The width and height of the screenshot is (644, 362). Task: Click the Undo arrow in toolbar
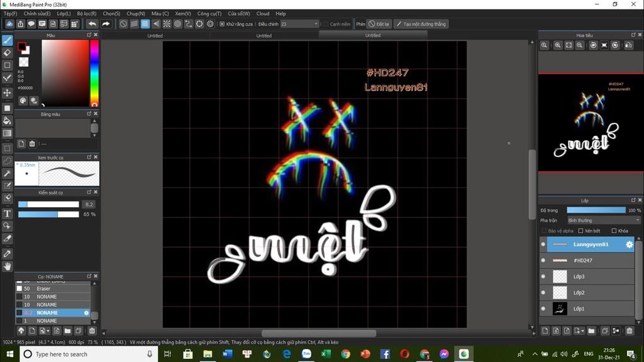point(92,24)
